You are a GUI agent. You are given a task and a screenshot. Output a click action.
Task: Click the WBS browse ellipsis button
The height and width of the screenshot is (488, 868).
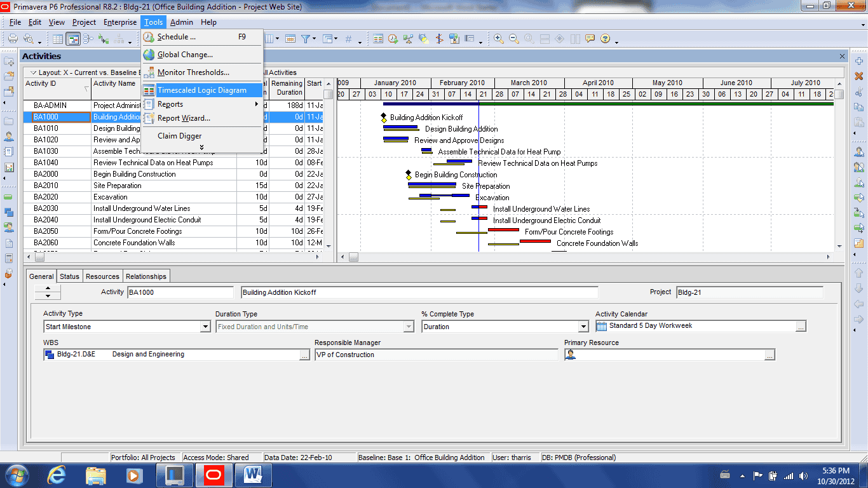coord(305,355)
